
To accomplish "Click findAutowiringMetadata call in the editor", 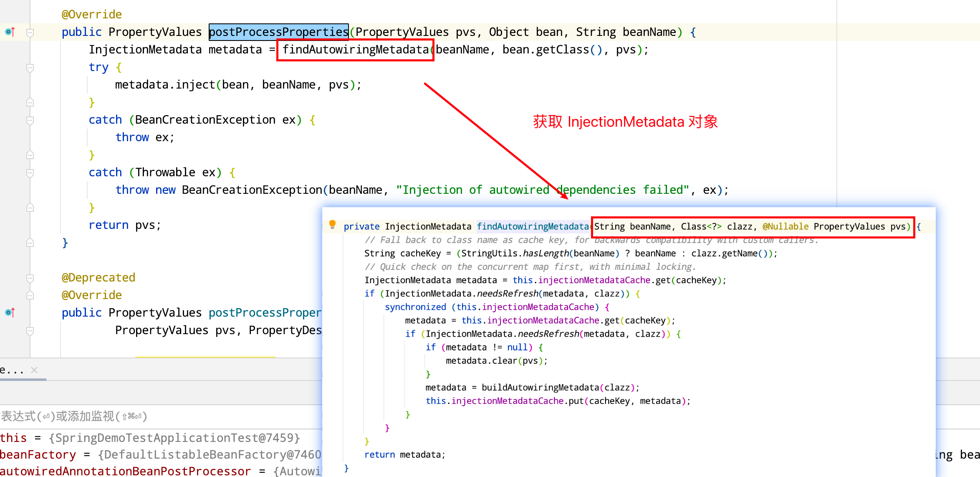I will click(x=356, y=50).
